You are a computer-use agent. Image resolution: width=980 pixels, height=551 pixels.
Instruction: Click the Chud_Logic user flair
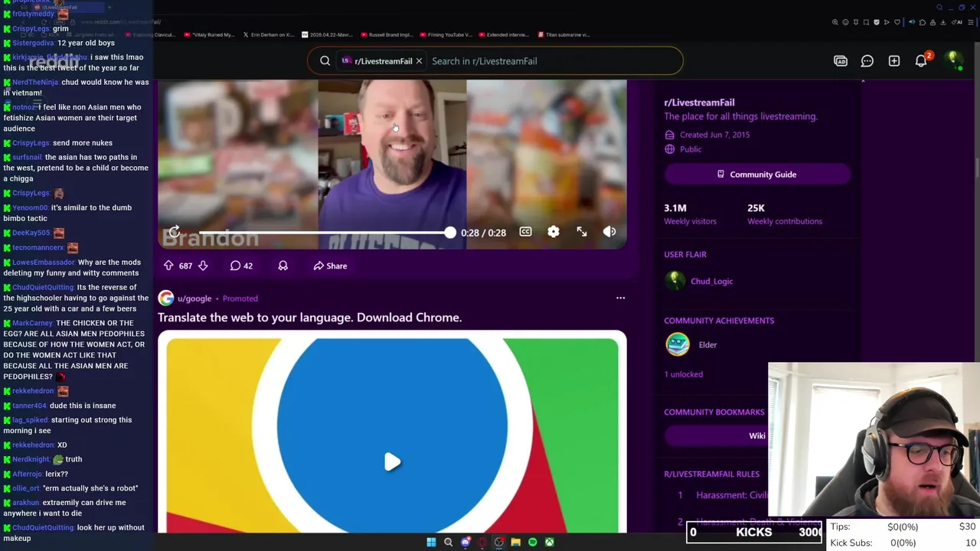[711, 282]
